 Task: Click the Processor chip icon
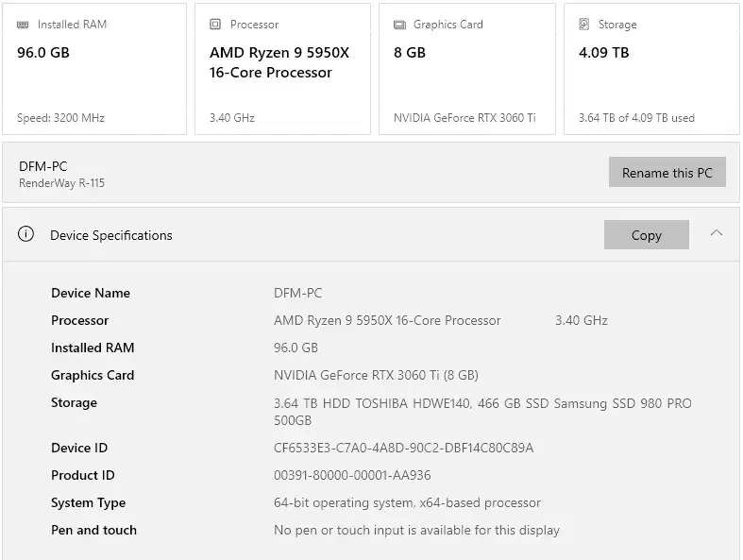click(x=215, y=25)
